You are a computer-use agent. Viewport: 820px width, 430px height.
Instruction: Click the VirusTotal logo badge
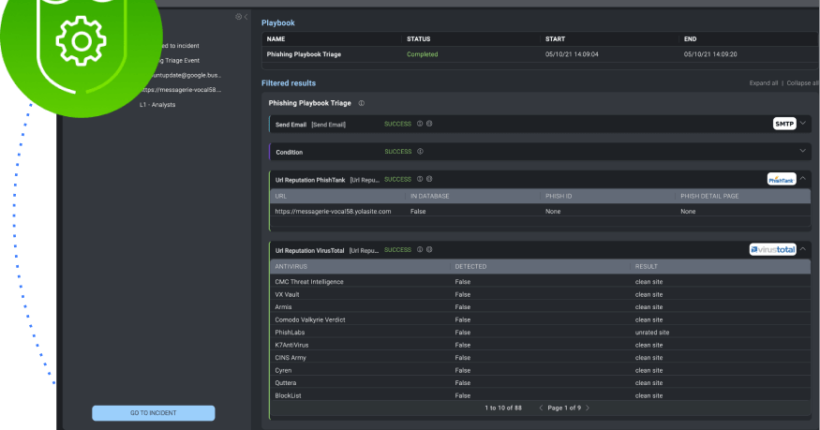772,250
